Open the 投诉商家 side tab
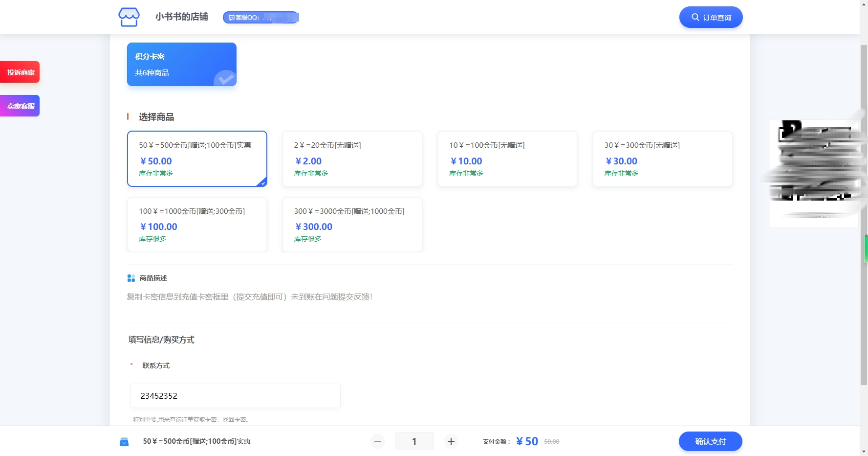The height and width of the screenshot is (456, 868). (20, 72)
